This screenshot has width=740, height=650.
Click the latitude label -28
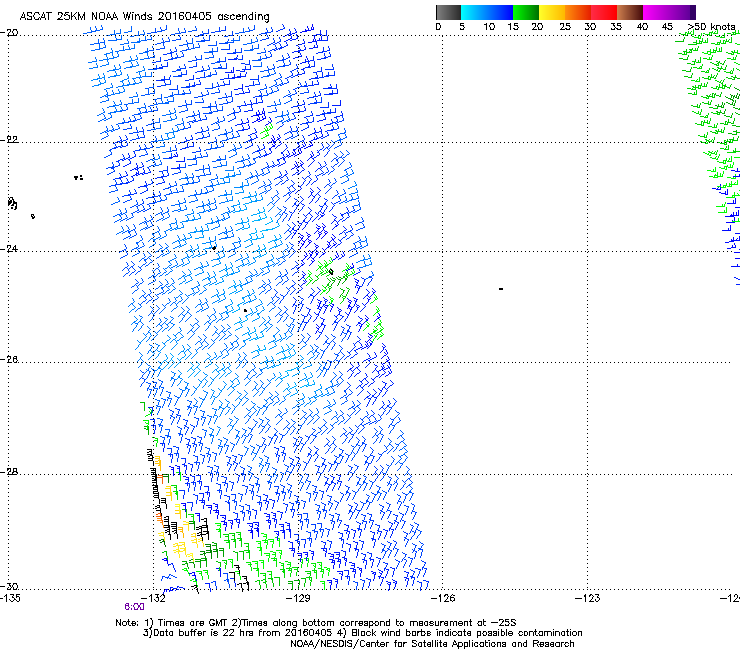[9, 472]
